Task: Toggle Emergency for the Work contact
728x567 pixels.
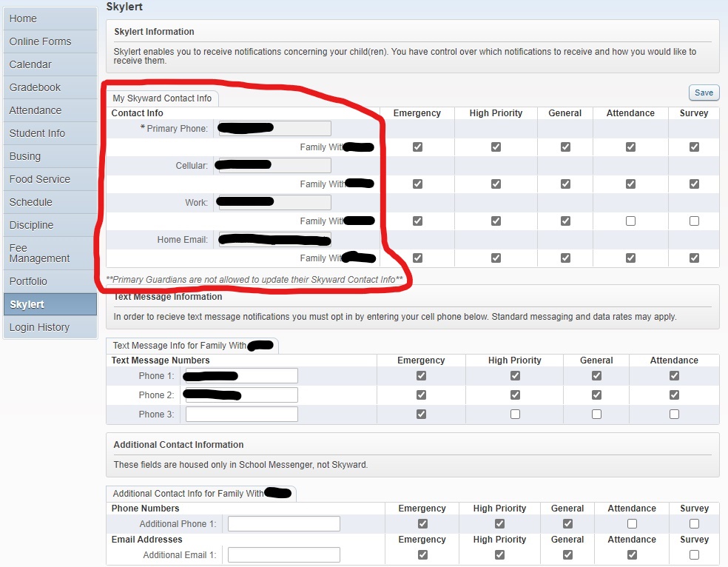Action: pyautogui.click(x=417, y=221)
